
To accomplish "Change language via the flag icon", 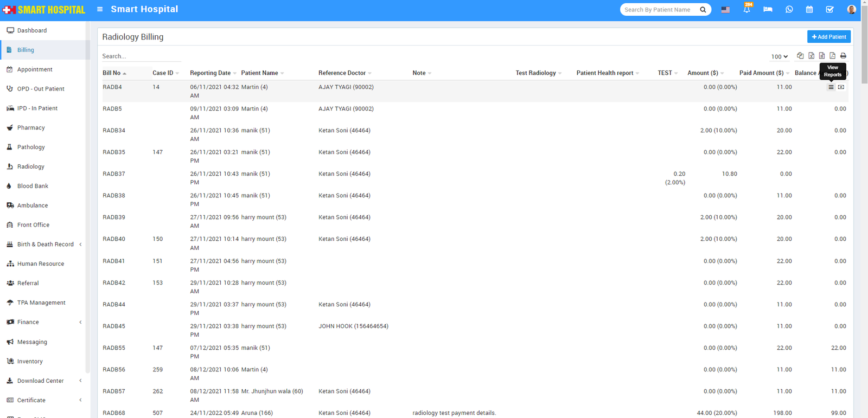I will [725, 9].
